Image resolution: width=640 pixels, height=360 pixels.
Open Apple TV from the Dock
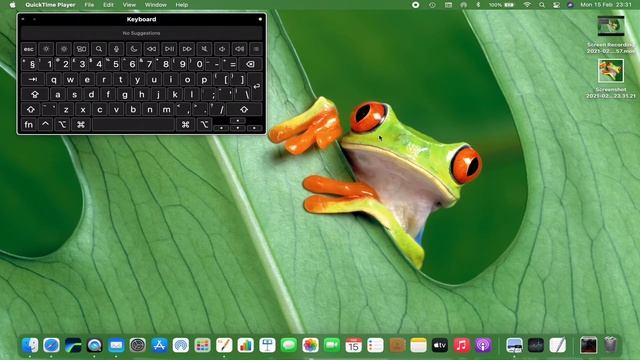pos(440,345)
